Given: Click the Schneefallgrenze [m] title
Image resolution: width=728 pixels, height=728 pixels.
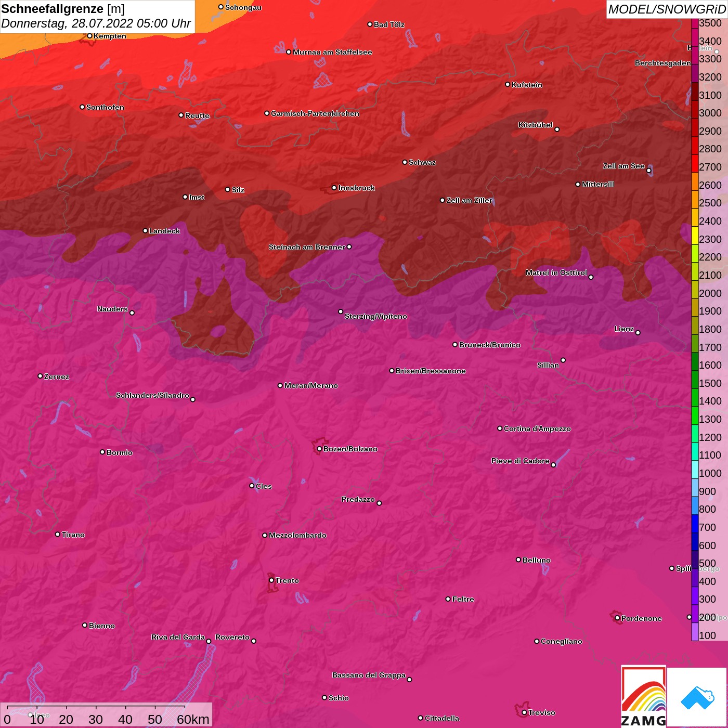Looking at the screenshot, I should point(63,9).
